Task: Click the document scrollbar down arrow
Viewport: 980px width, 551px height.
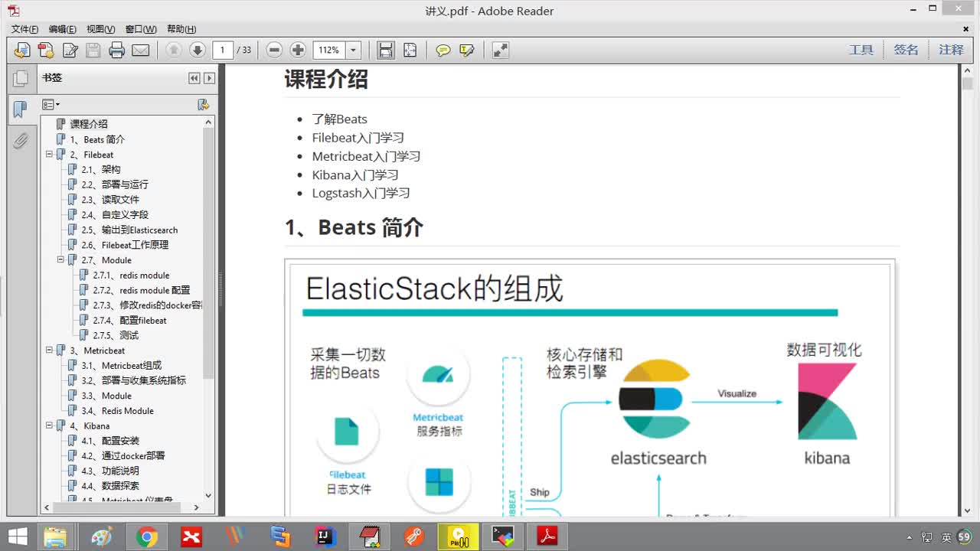Action: pos(968,510)
